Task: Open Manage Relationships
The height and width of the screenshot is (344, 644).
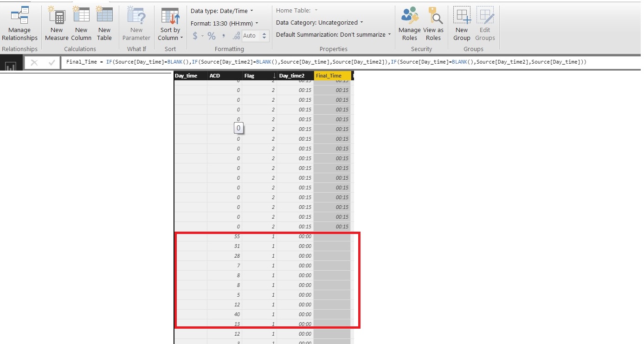Action: [x=19, y=24]
